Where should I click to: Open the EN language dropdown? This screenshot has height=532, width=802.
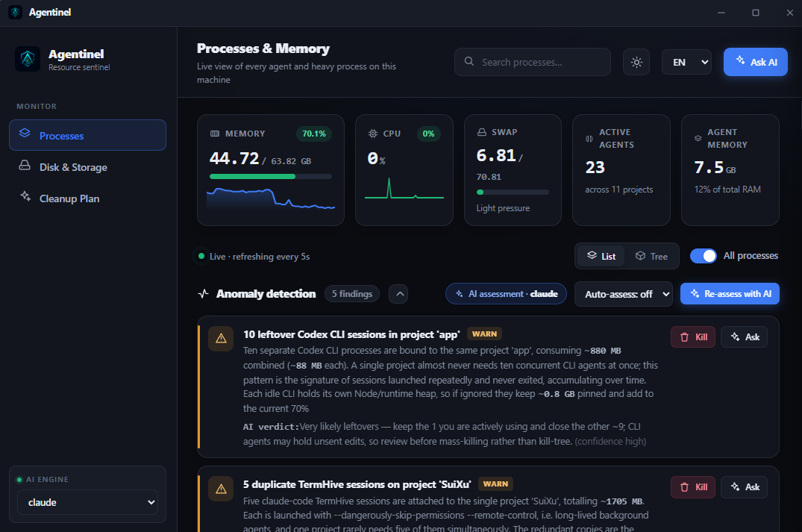(686, 62)
